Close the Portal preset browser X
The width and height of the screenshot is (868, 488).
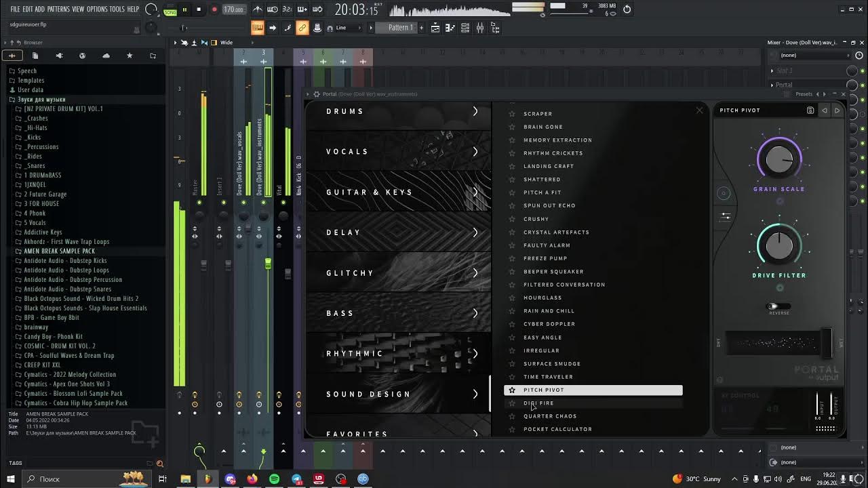click(700, 110)
